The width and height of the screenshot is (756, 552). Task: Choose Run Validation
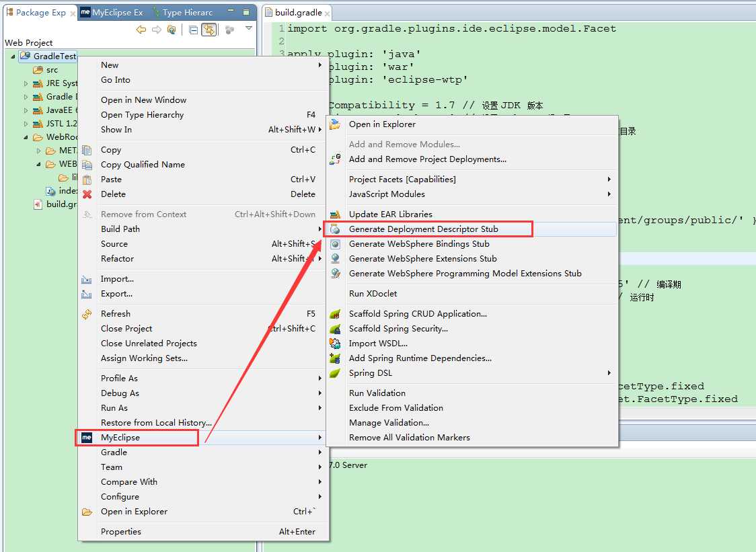(377, 393)
